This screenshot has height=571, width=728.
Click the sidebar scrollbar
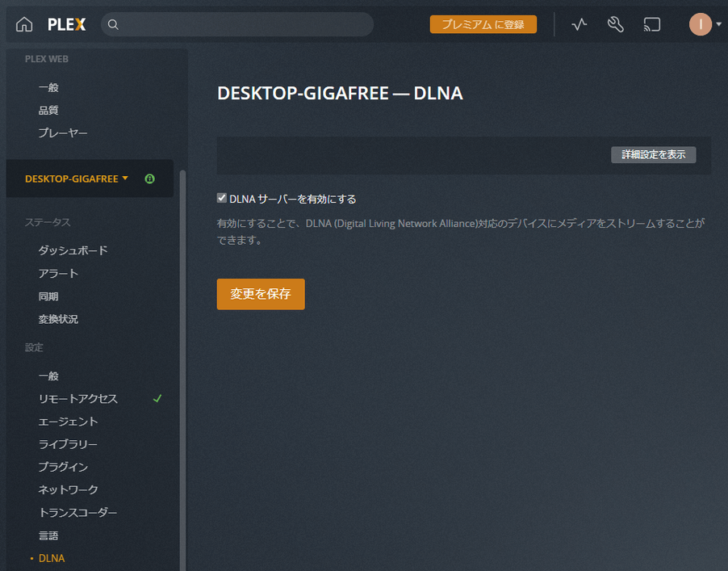[x=183, y=370]
